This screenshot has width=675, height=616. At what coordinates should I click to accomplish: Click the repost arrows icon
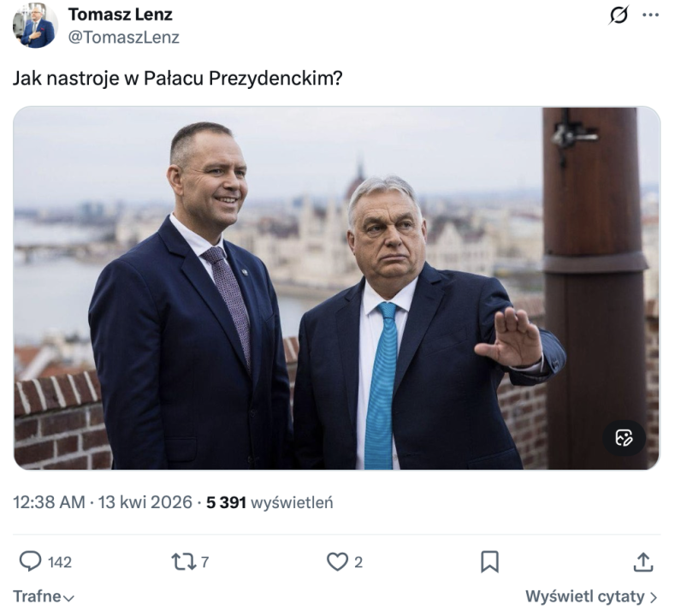coord(182,561)
